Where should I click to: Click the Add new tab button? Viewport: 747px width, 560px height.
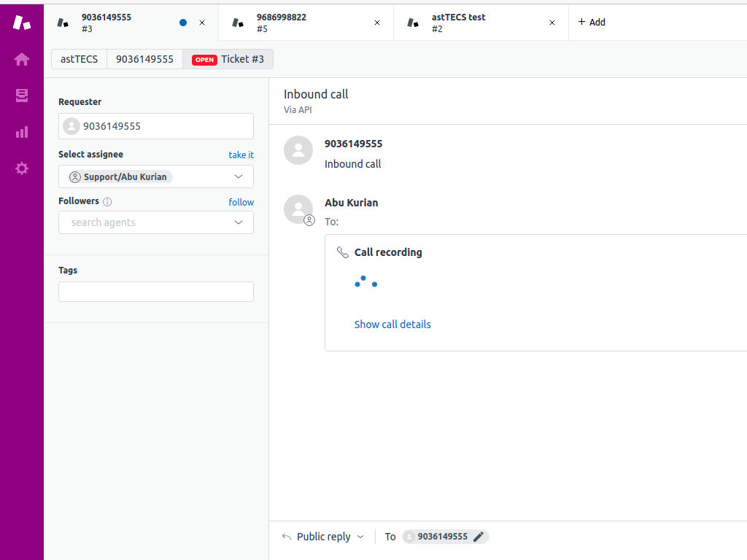(x=592, y=23)
